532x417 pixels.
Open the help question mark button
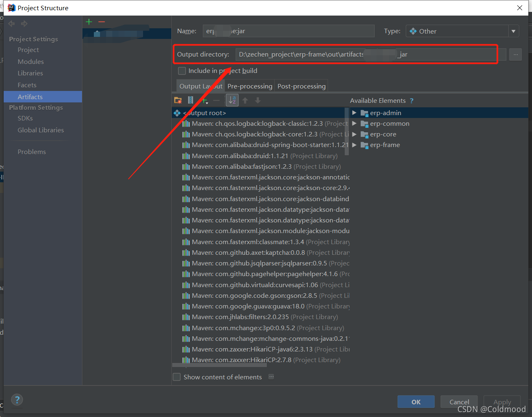17,400
